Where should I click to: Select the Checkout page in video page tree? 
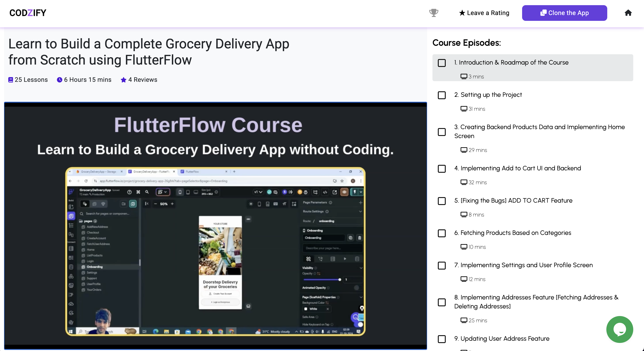(x=93, y=232)
